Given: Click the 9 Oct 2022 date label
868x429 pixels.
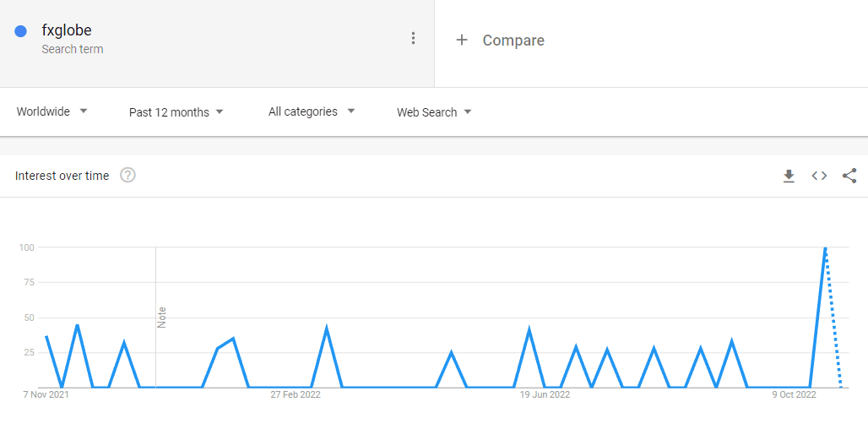Looking at the screenshot, I should pyautogui.click(x=794, y=394).
